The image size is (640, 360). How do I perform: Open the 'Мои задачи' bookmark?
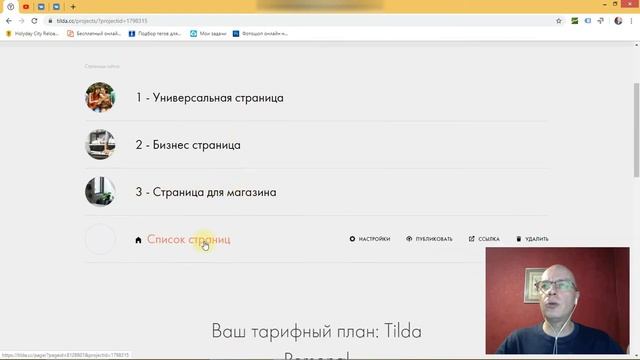pyautogui.click(x=208, y=33)
